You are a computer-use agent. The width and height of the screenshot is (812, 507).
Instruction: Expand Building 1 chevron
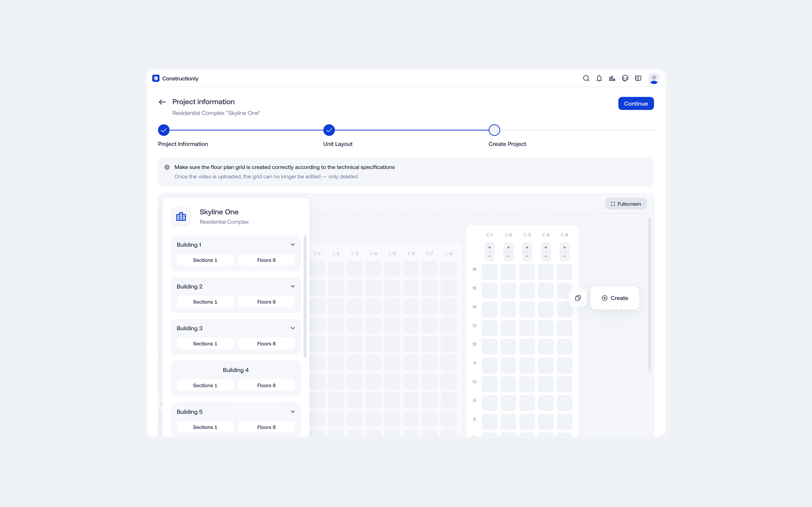(x=293, y=245)
